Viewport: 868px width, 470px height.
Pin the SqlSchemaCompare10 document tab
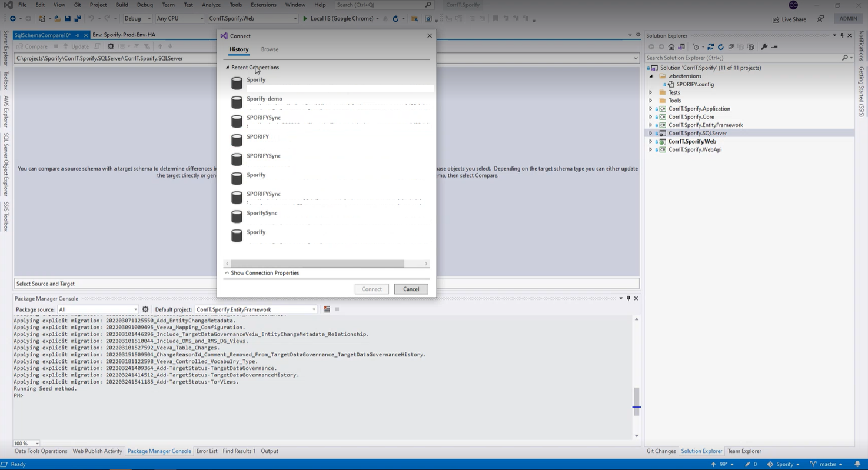click(77, 35)
